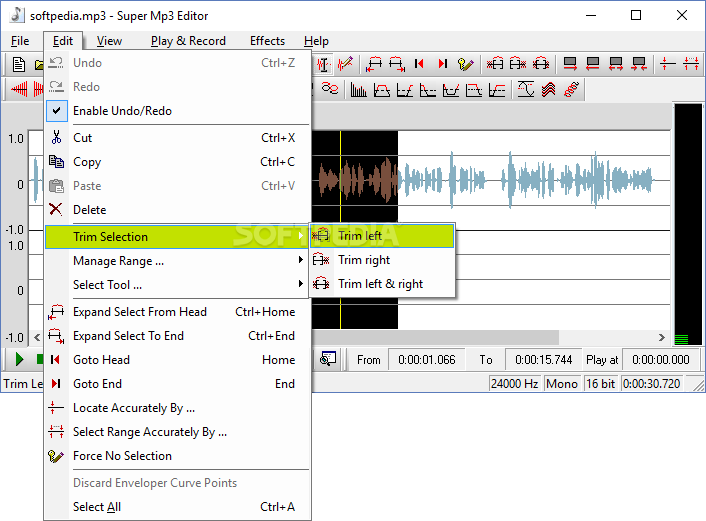Click toolbar's Expand Select To End icon
Viewport: 706px width, 521px height.
pos(397,64)
